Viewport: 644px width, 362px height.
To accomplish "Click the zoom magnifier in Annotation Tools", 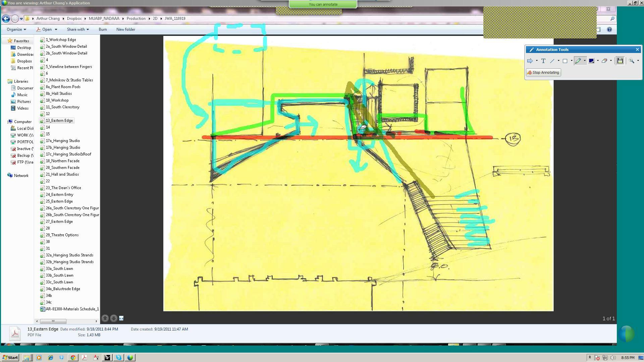I will [632, 61].
